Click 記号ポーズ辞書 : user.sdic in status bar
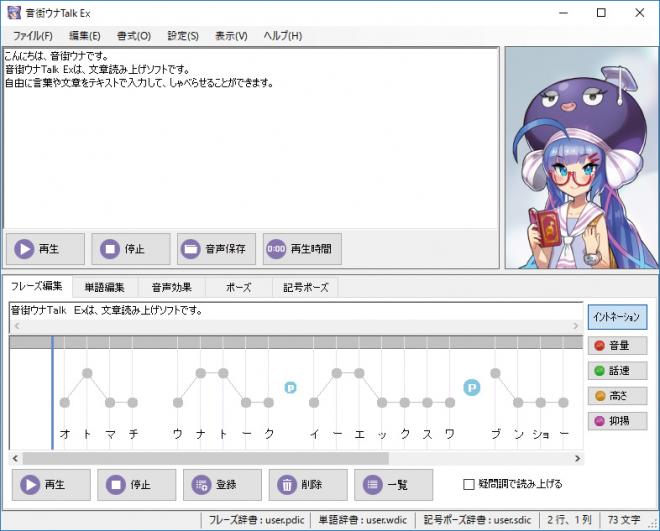This screenshot has height=531, width=660. coord(477,520)
